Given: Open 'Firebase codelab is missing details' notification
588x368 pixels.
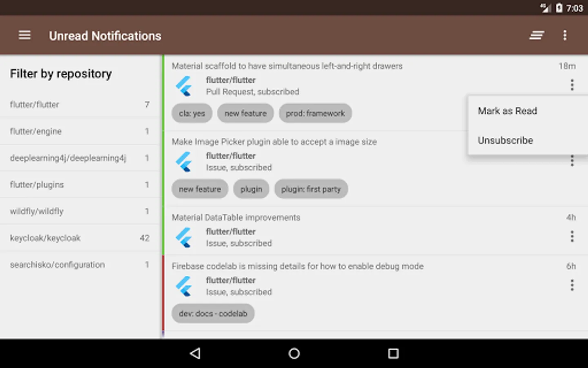Looking at the screenshot, I should coord(297,266).
